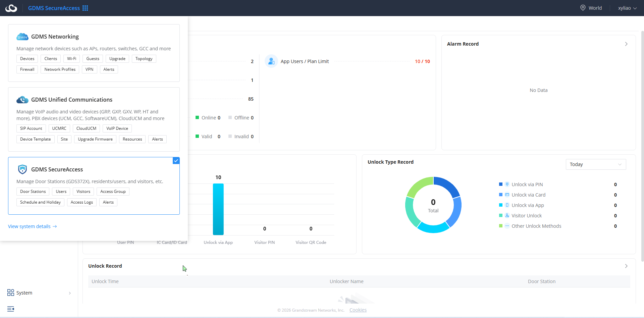
Task: Expand the Alarm Record arrow
Action: [x=626, y=44]
